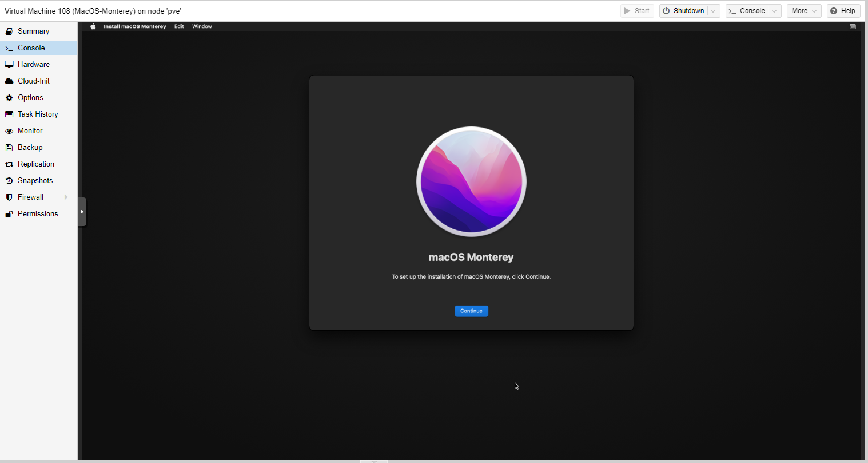
Task: Expand the Shutdown dropdown arrow
Action: pos(713,11)
